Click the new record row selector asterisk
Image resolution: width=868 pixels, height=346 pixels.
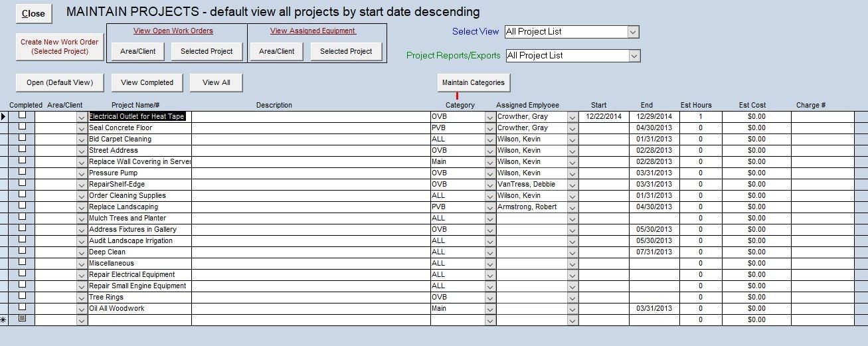[x=4, y=319]
